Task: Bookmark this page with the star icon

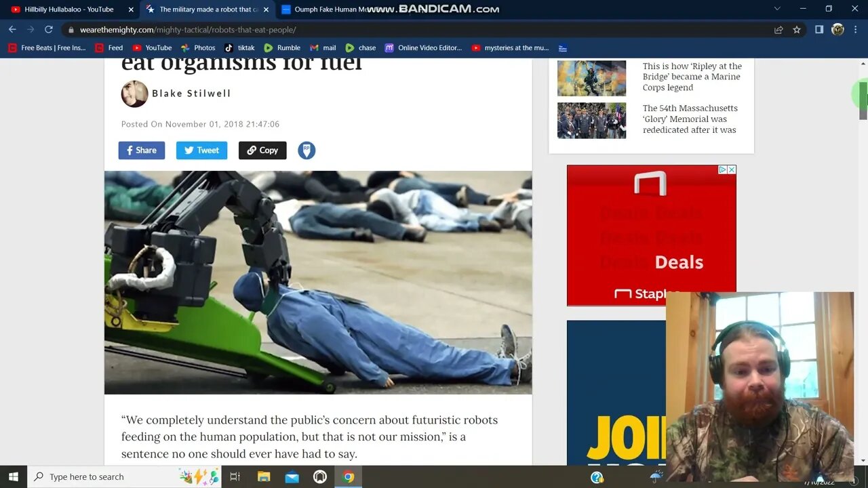Action: [797, 30]
